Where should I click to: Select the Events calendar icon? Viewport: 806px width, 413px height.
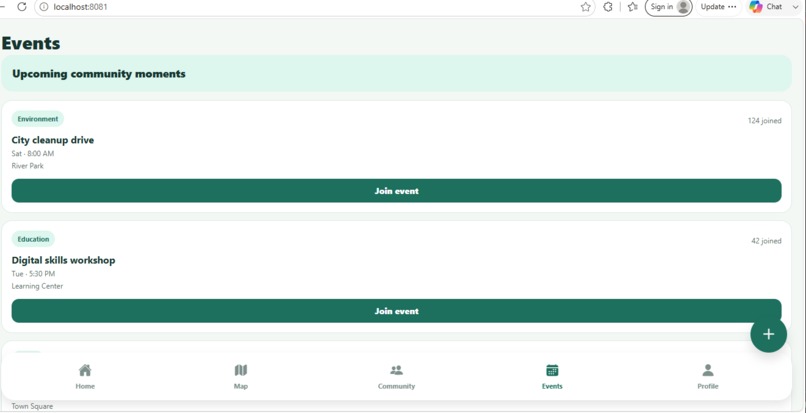point(552,370)
